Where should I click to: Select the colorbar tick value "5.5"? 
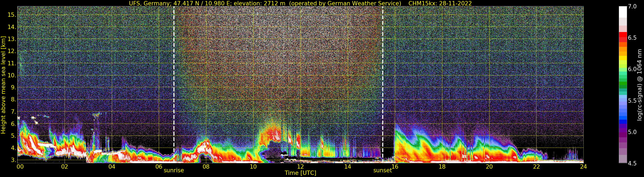(x=632, y=101)
